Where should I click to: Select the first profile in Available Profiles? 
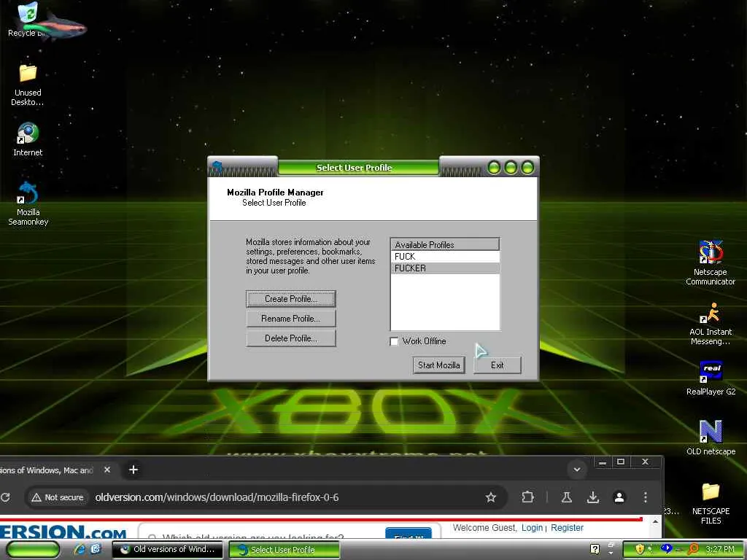tap(445, 257)
